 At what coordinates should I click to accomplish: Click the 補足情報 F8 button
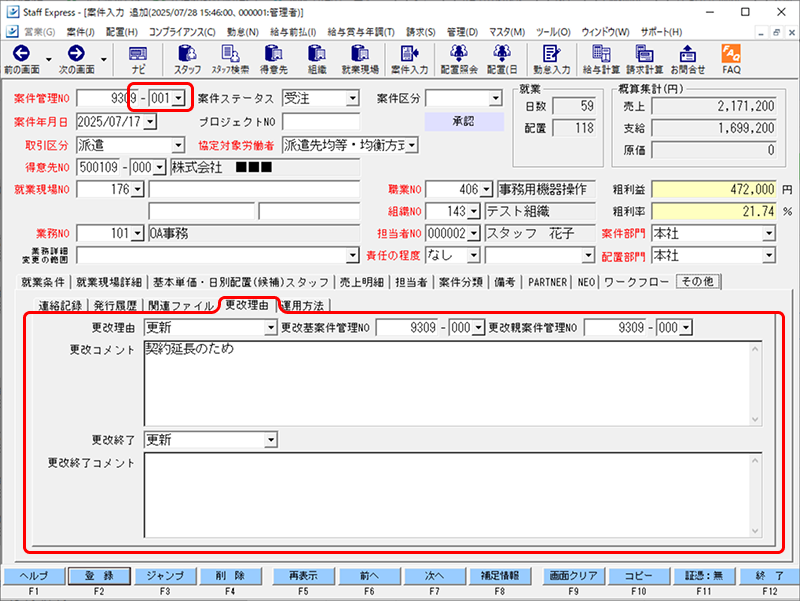(x=500, y=576)
